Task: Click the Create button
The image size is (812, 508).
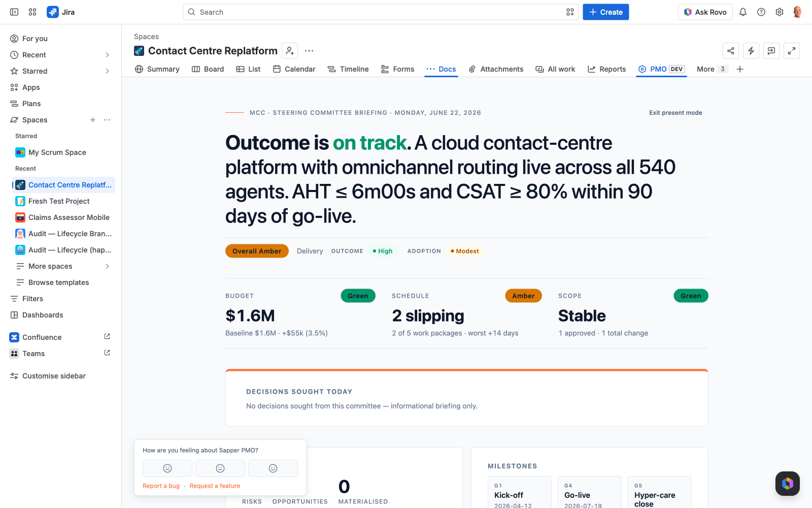Action: click(606, 12)
